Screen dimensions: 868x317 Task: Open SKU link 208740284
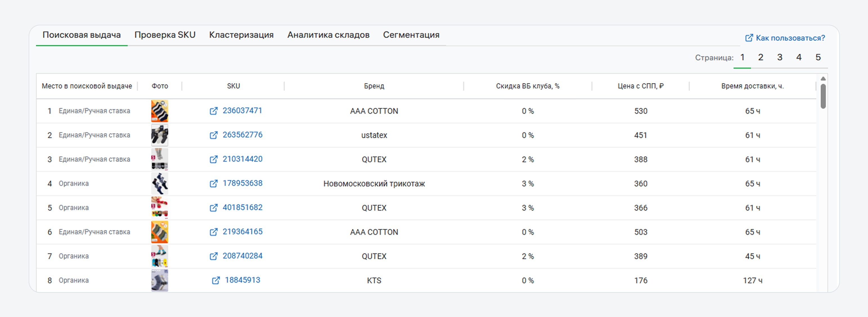click(x=242, y=256)
